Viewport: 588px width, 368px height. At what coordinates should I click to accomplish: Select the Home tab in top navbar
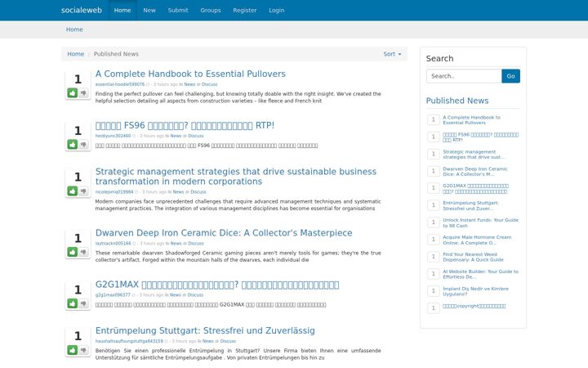(x=122, y=10)
